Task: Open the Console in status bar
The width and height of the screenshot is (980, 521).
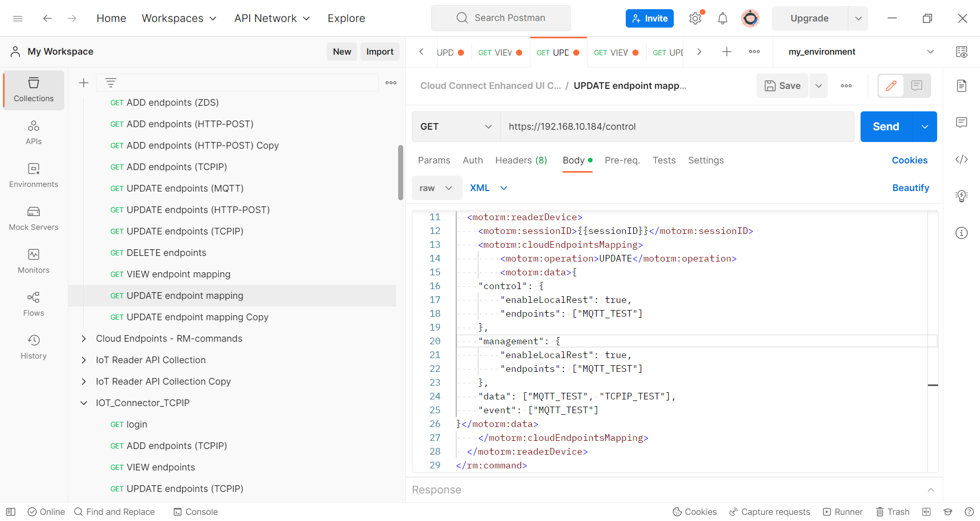Action: (x=195, y=512)
